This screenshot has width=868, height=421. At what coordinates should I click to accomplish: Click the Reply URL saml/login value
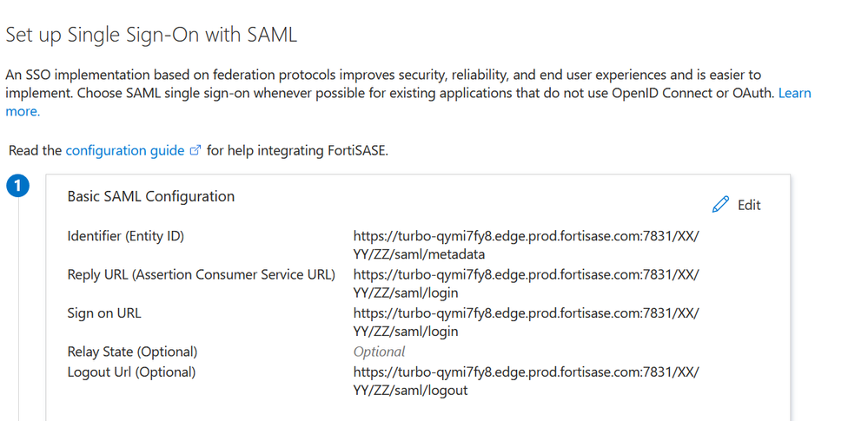click(x=526, y=283)
